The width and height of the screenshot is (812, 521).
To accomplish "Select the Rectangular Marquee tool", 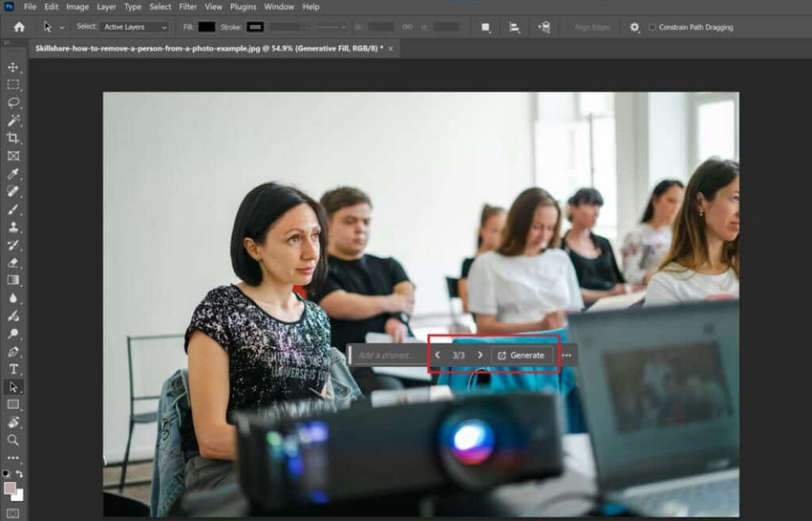I will click(x=13, y=84).
